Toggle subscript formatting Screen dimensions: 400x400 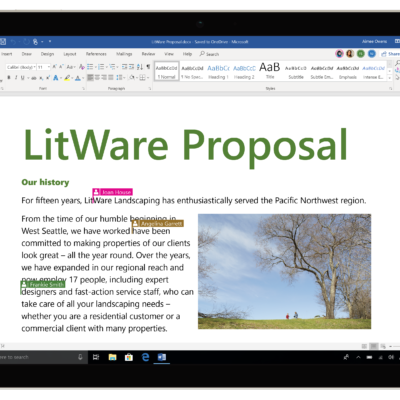(41, 78)
